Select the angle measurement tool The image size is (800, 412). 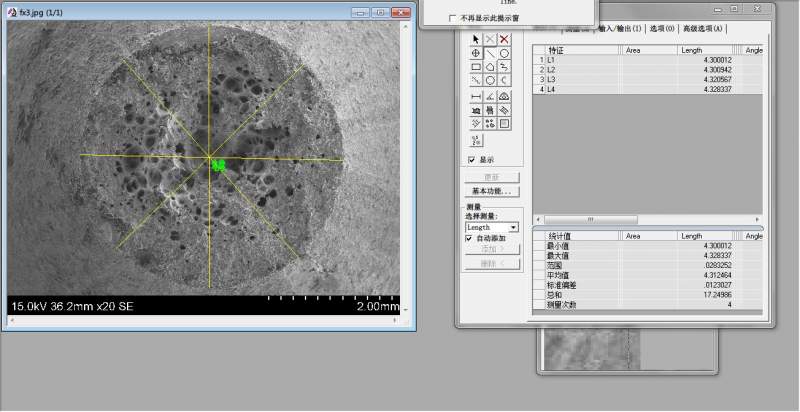click(490, 96)
